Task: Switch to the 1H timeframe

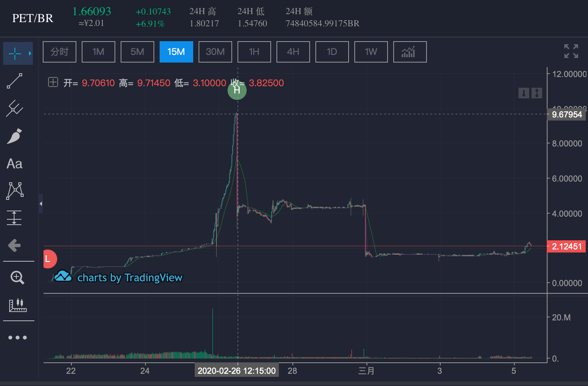Action: [254, 52]
